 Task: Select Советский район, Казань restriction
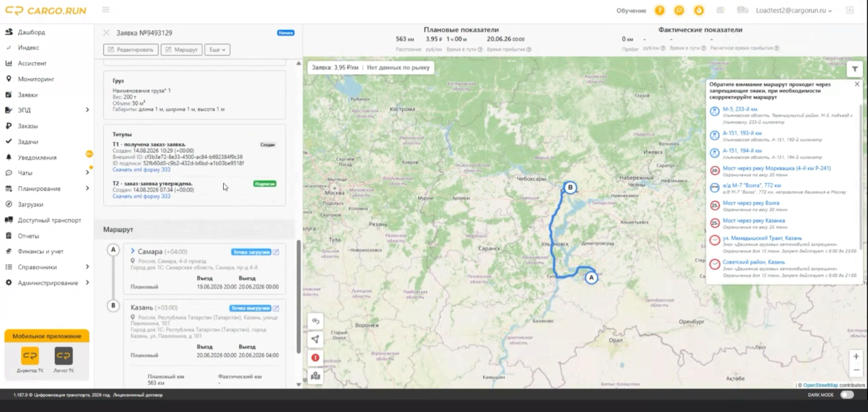click(753, 262)
